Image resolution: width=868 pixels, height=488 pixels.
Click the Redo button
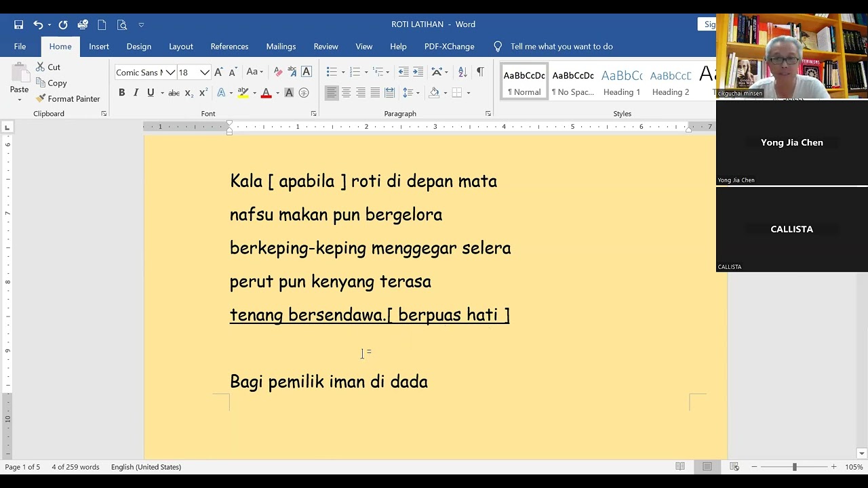[x=63, y=24]
